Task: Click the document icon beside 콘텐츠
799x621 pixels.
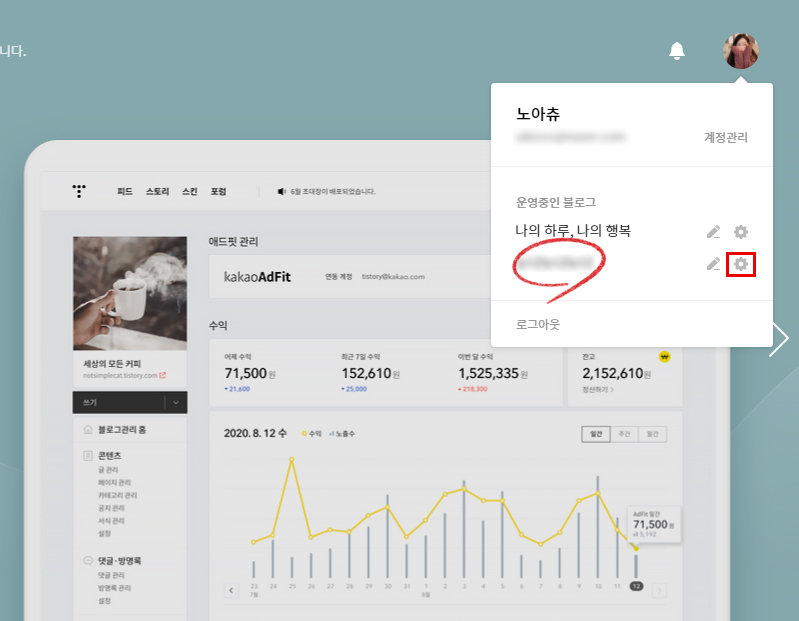Action: click(x=88, y=455)
